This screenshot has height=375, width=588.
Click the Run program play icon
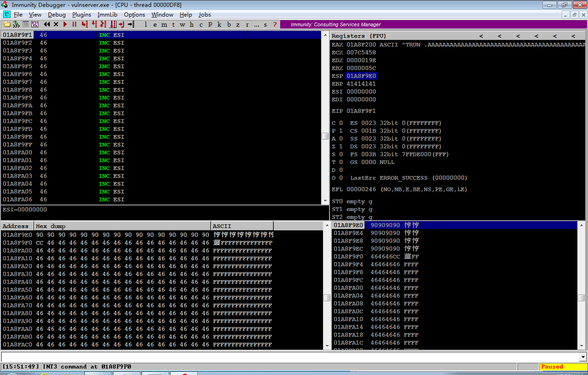65,24
